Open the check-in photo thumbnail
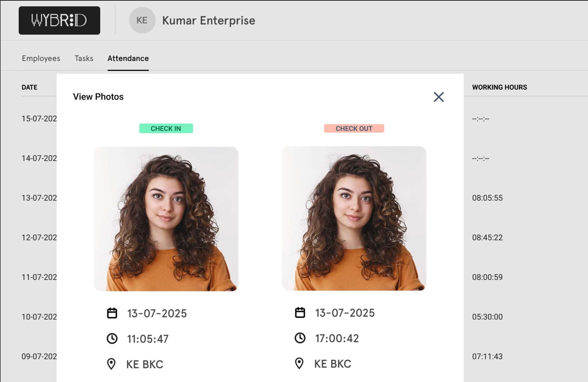 (x=166, y=219)
